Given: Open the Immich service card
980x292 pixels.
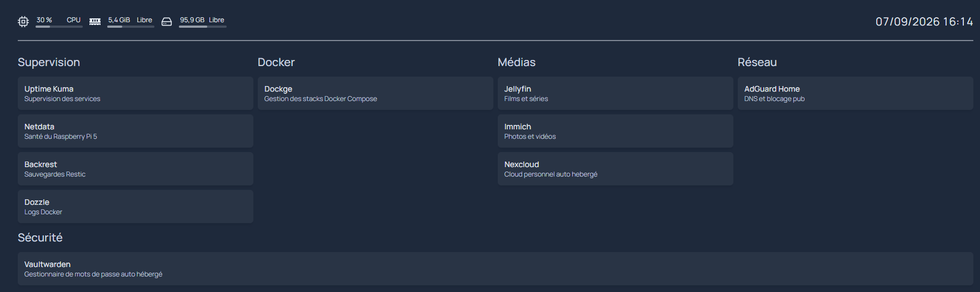Looking at the screenshot, I should pos(616,131).
